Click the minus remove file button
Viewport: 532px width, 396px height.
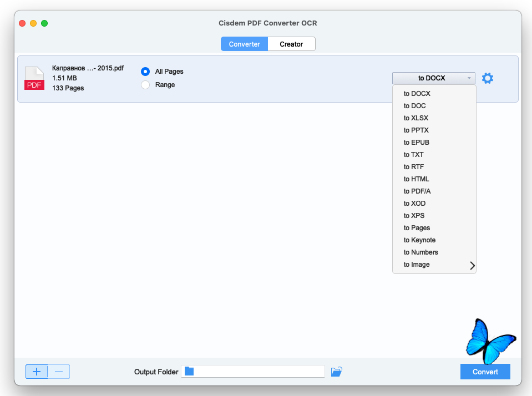click(x=59, y=372)
